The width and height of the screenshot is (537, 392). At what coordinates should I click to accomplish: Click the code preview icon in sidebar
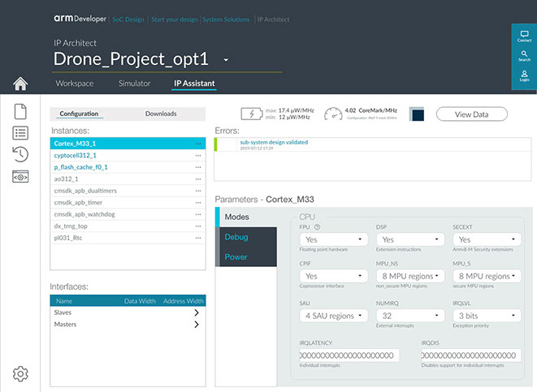coord(21,176)
